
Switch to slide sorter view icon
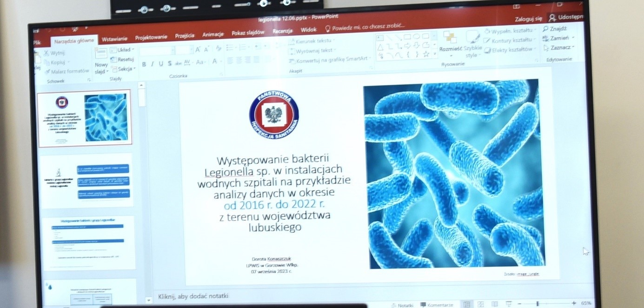click(480, 304)
